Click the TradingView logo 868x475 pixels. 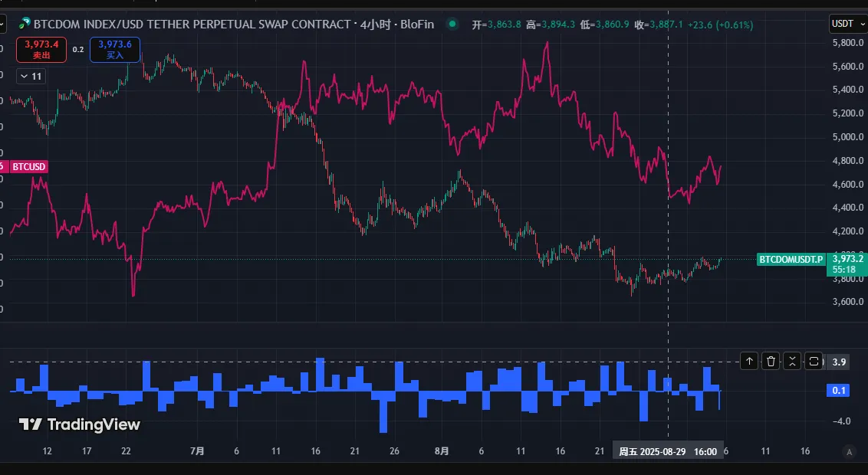(80, 424)
